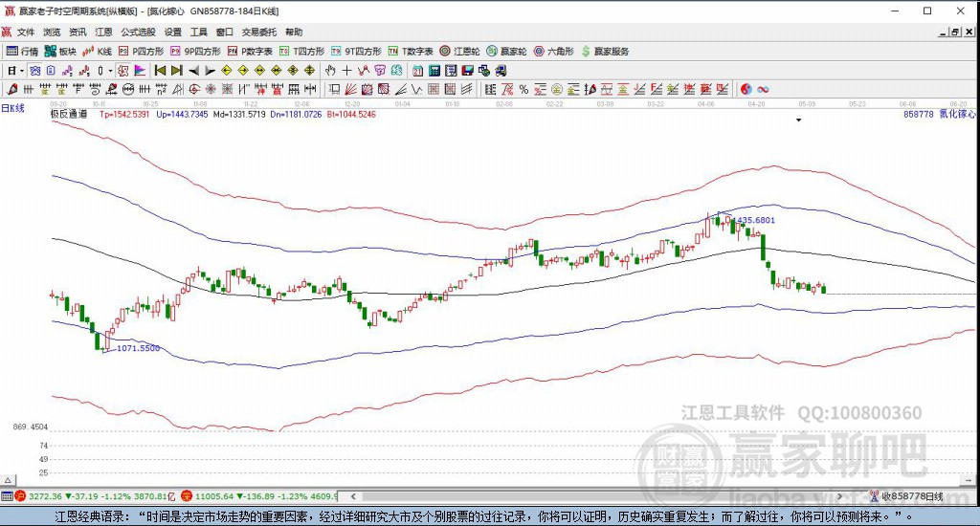Switch to the K线 chart view
The height and width of the screenshot is (526, 980).
coord(98,52)
